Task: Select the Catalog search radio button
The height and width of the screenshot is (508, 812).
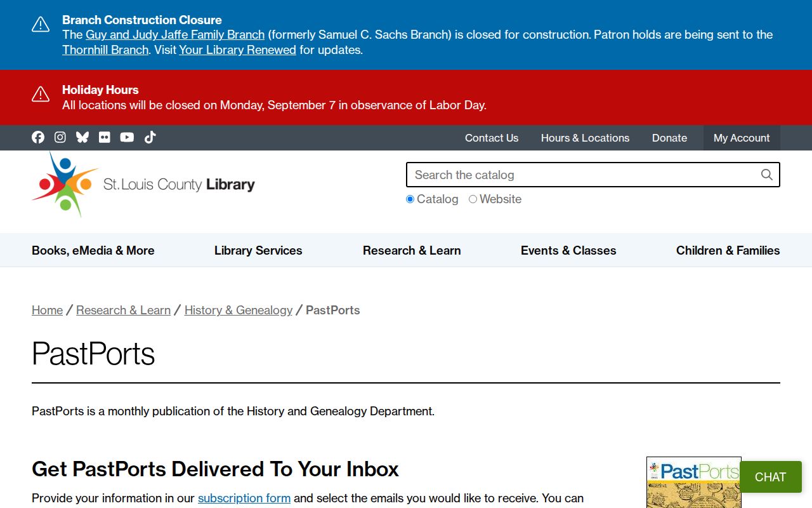Action: pos(410,199)
